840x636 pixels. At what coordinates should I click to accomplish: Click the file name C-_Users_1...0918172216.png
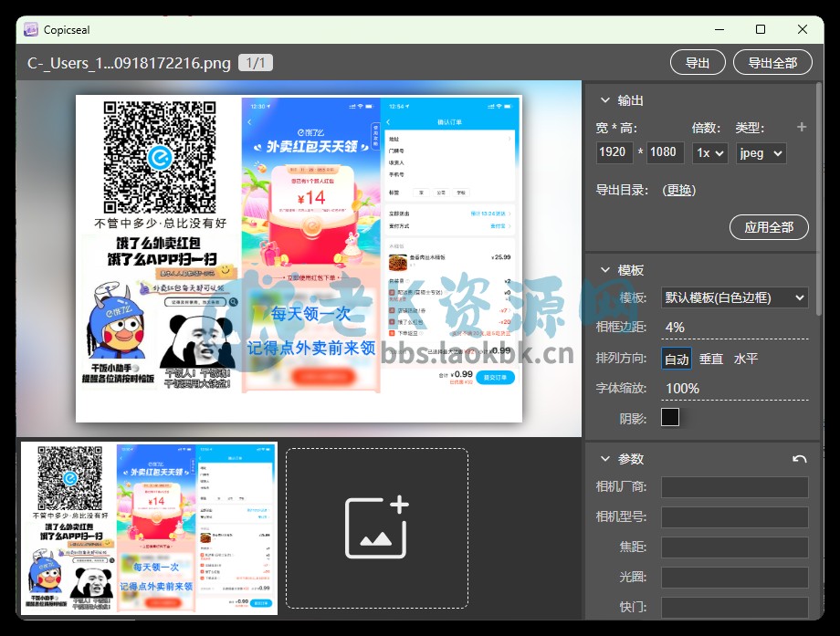pyautogui.click(x=129, y=63)
